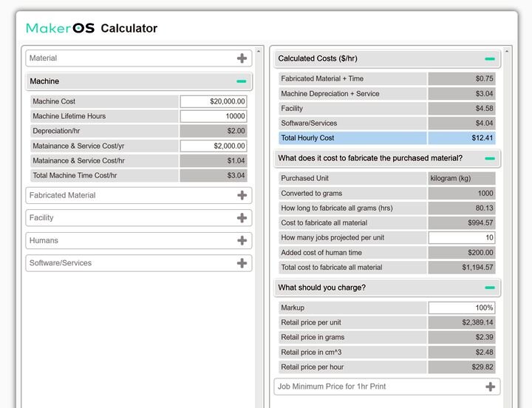Click the plus icon on Facility section
The width and height of the screenshot is (532, 408).
click(242, 218)
